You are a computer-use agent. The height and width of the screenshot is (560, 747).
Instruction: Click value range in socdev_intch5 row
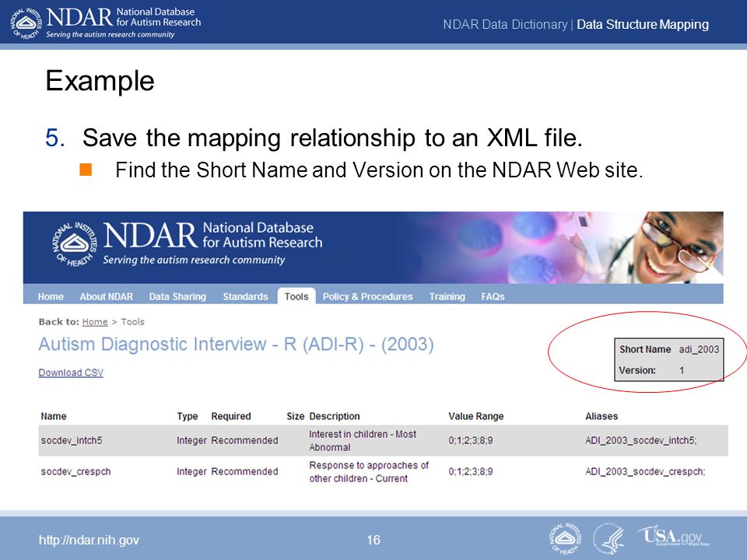coord(471,440)
